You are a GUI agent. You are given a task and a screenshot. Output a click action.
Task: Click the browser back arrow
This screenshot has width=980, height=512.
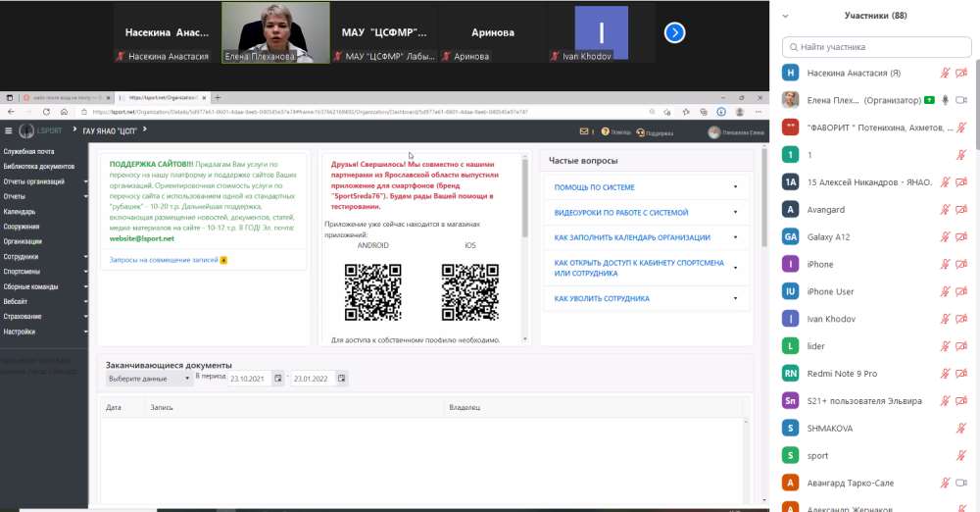click(11, 112)
